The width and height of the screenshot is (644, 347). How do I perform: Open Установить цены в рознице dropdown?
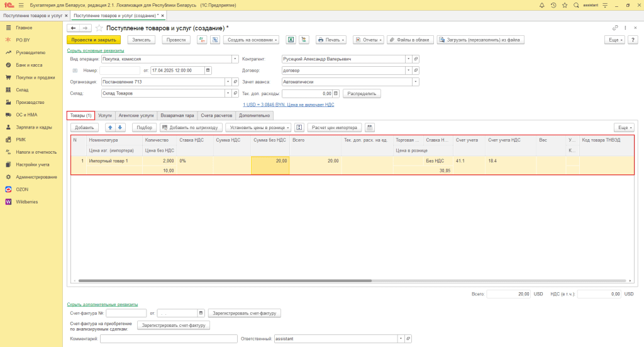[x=258, y=127]
